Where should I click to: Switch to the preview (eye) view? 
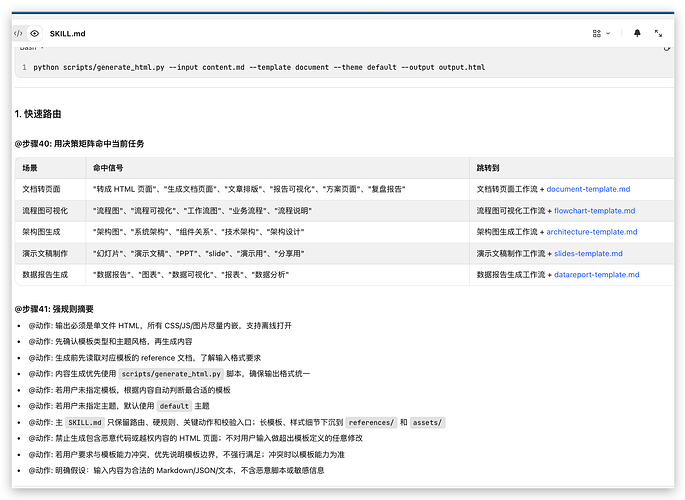coord(35,33)
